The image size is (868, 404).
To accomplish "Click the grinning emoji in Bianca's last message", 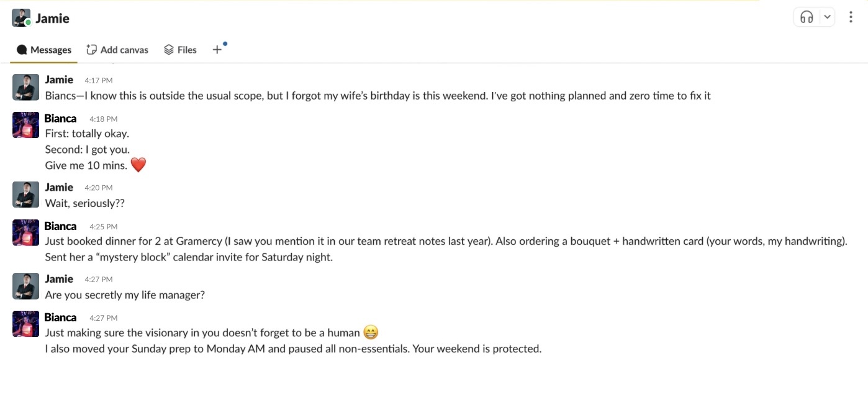I will point(371,333).
